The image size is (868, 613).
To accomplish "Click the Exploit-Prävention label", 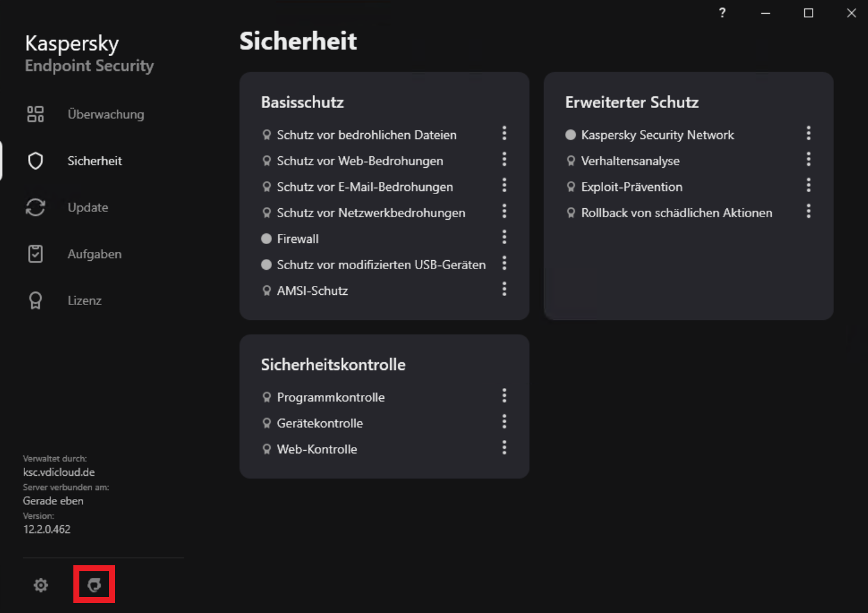I will pyautogui.click(x=632, y=187).
